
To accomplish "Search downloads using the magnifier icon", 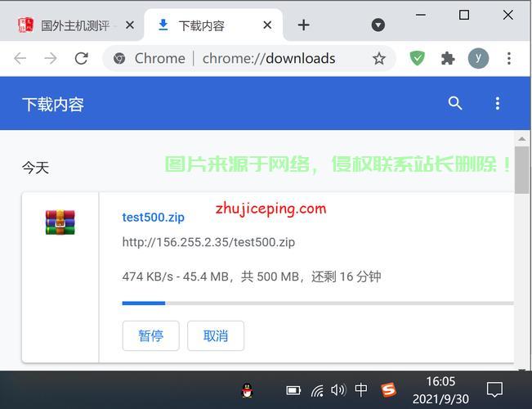I will 455,103.
